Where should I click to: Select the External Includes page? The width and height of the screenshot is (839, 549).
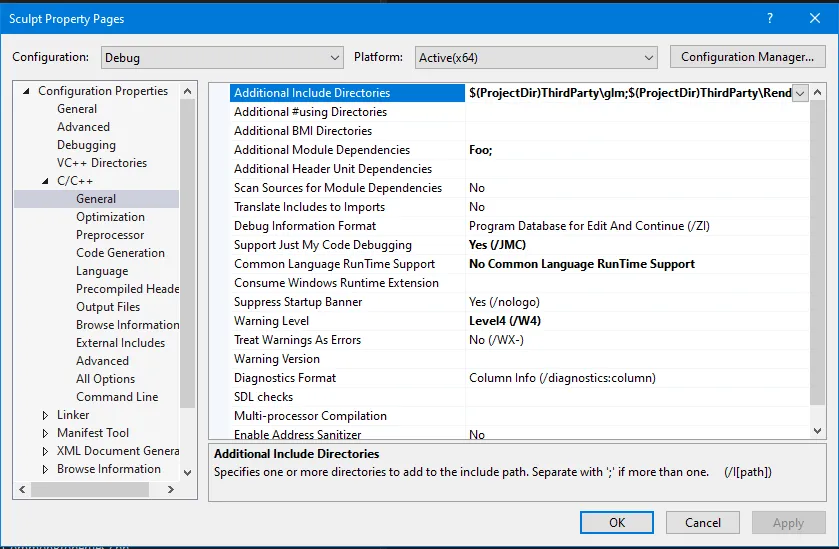(120, 342)
